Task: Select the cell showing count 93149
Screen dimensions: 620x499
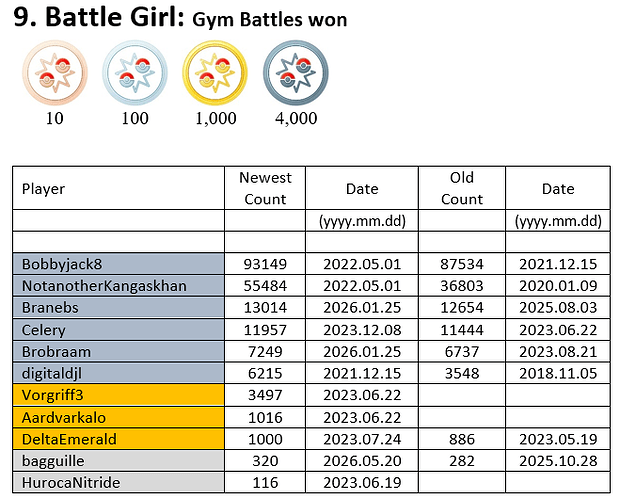Action: coord(265,264)
